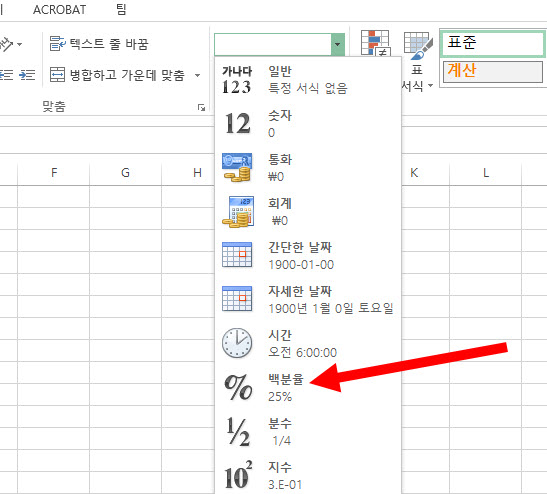Select column L header

tap(486, 173)
